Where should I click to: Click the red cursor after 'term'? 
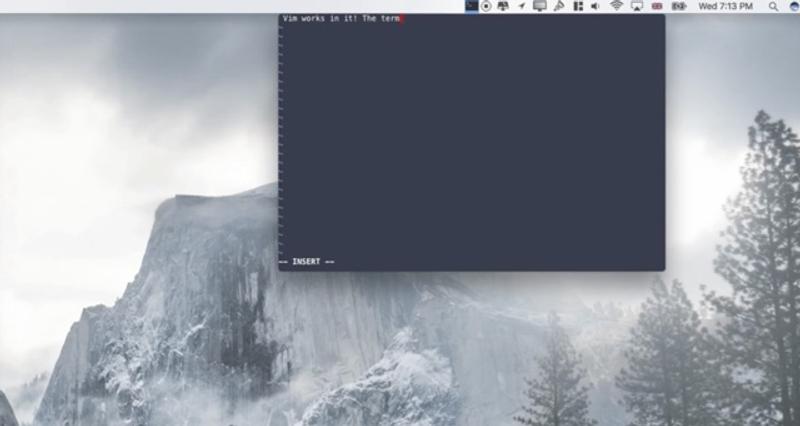pos(402,19)
